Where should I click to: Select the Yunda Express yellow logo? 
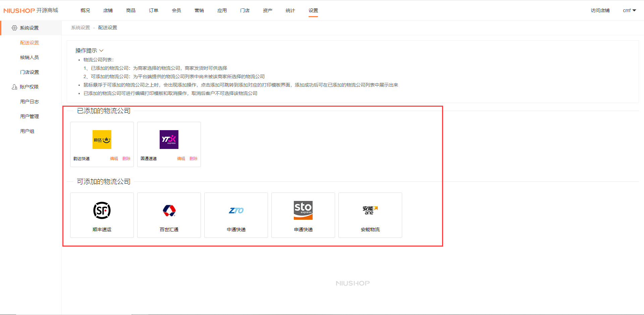tap(102, 140)
